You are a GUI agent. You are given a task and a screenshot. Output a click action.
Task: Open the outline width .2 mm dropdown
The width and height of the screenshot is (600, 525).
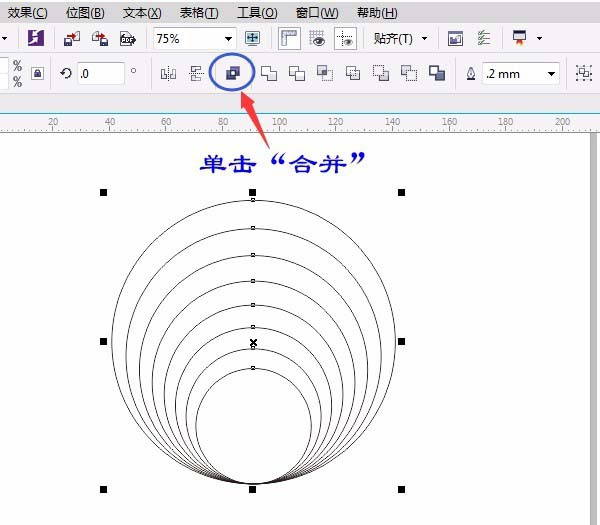551,73
